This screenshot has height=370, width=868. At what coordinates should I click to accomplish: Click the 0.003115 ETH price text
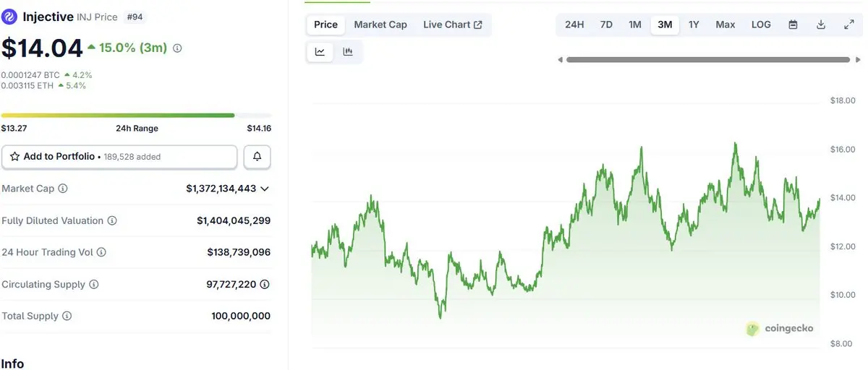27,85
